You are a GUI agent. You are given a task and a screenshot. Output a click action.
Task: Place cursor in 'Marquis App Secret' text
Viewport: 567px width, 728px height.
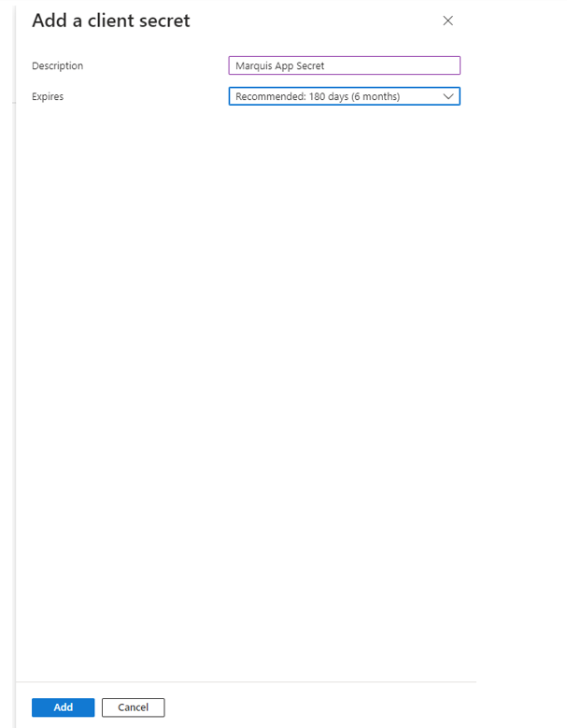(280, 66)
